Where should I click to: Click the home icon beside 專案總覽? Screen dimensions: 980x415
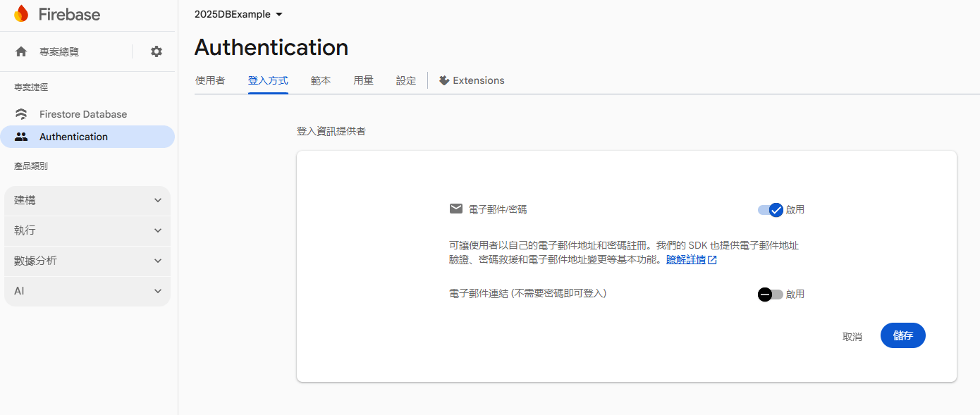(21, 51)
